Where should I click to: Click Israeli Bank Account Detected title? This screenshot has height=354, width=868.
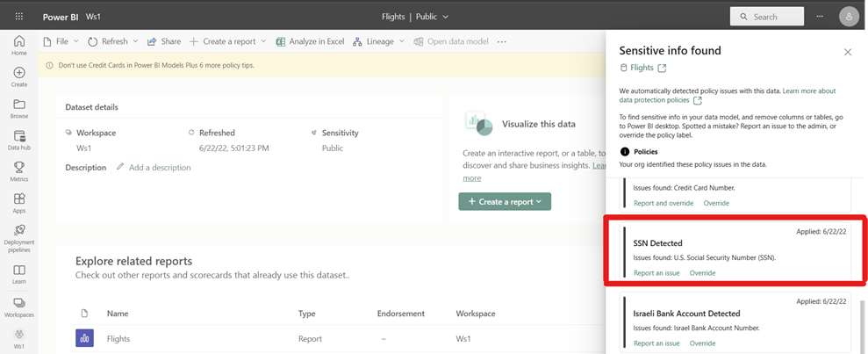click(686, 314)
